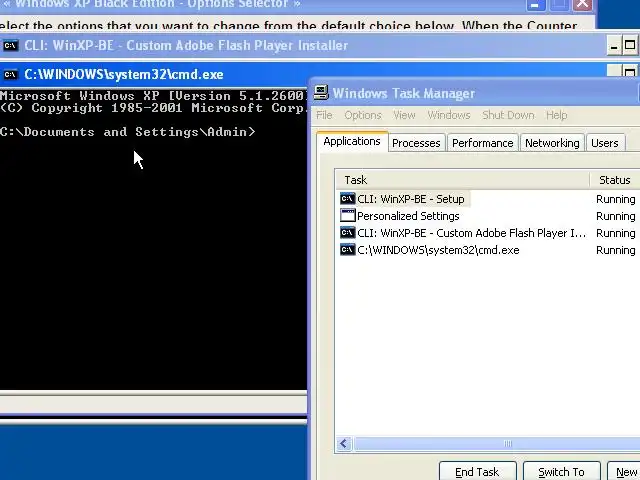This screenshot has height=480, width=640.
Task: Click the task list left scroll arrow
Action: (x=344, y=444)
